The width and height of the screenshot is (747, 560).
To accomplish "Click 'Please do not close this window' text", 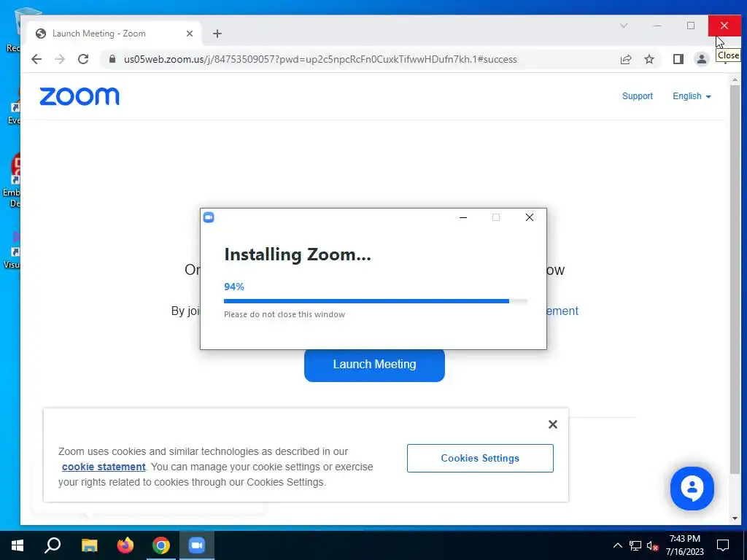I will point(285,314).
